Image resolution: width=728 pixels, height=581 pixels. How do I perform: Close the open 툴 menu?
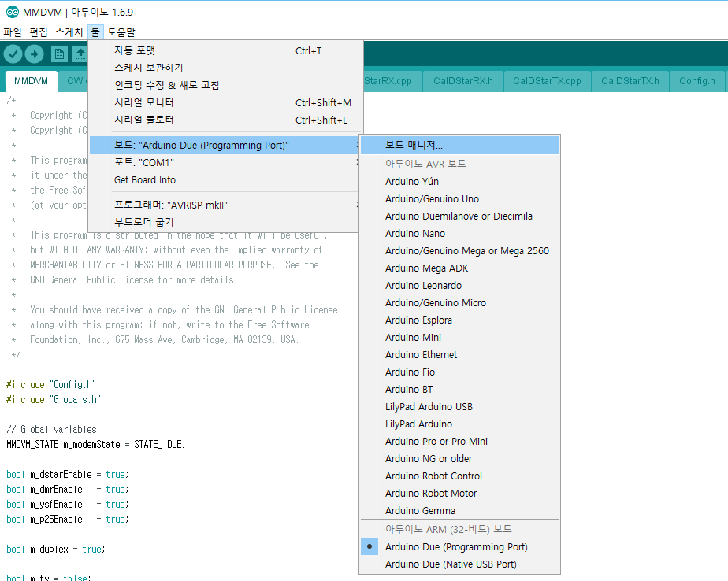pyautogui.click(x=95, y=32)
